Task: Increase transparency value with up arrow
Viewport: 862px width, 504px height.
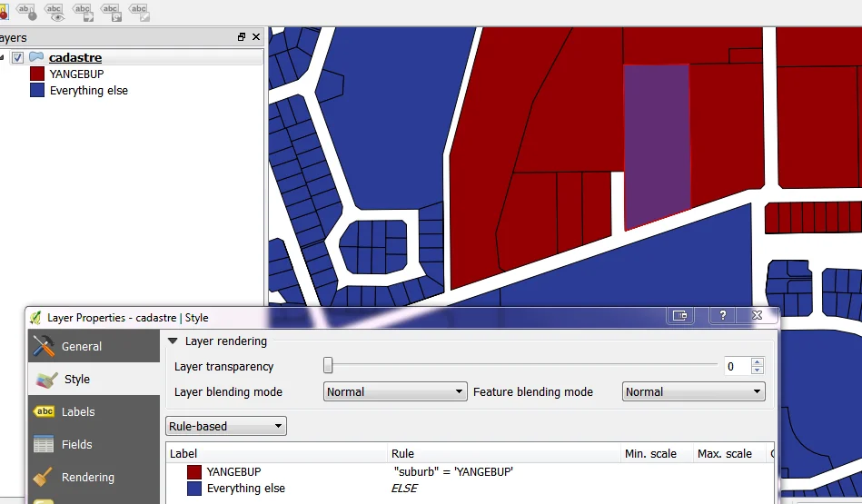Action: [x=758, y=362]
